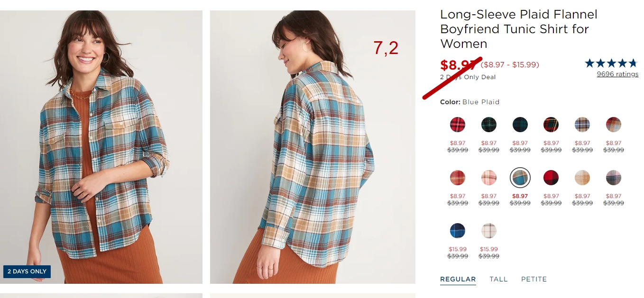Select the cream and brown windowpane plaid swatch

(489, 231)
